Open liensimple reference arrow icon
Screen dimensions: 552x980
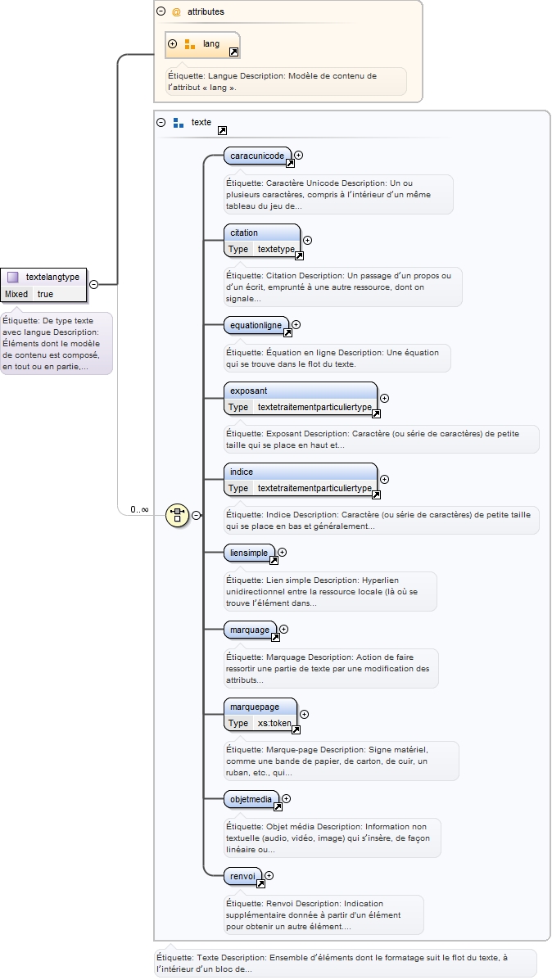click(274, 560)
